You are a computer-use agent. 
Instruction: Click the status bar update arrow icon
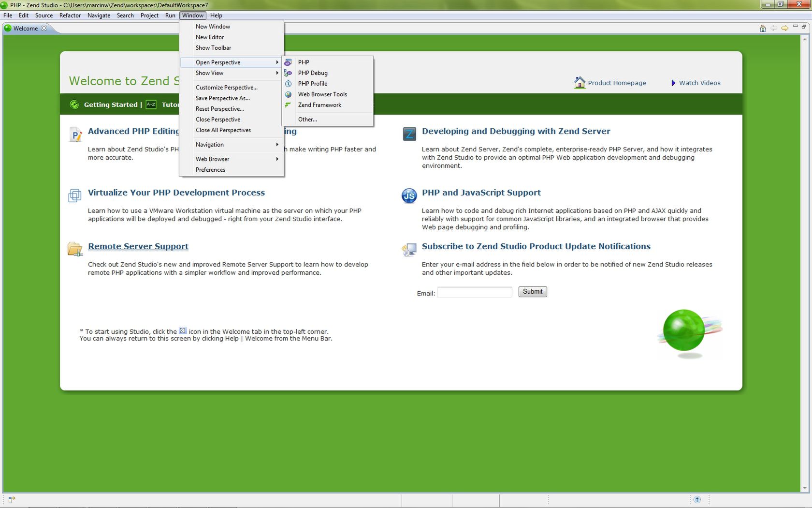tap(697, 499)
